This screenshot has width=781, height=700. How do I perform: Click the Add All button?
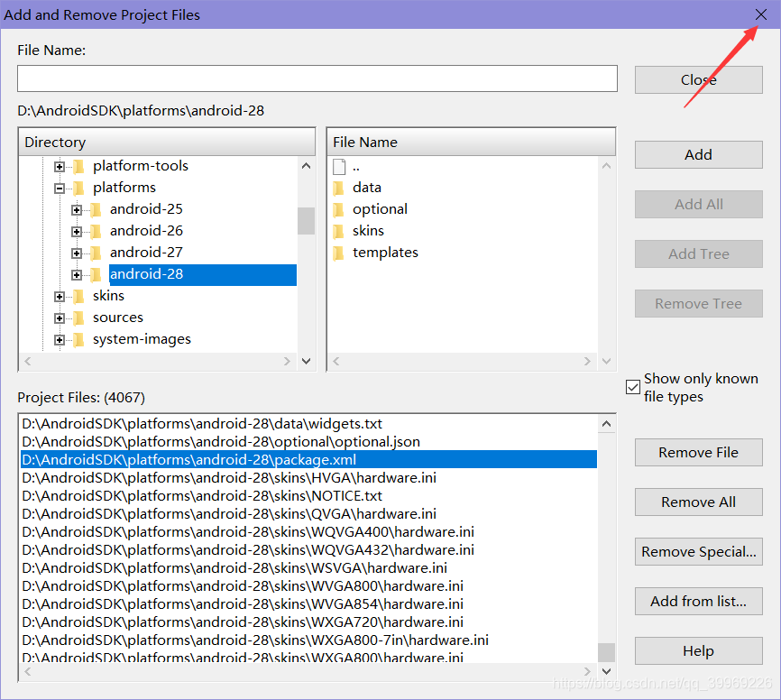(698, 204)
